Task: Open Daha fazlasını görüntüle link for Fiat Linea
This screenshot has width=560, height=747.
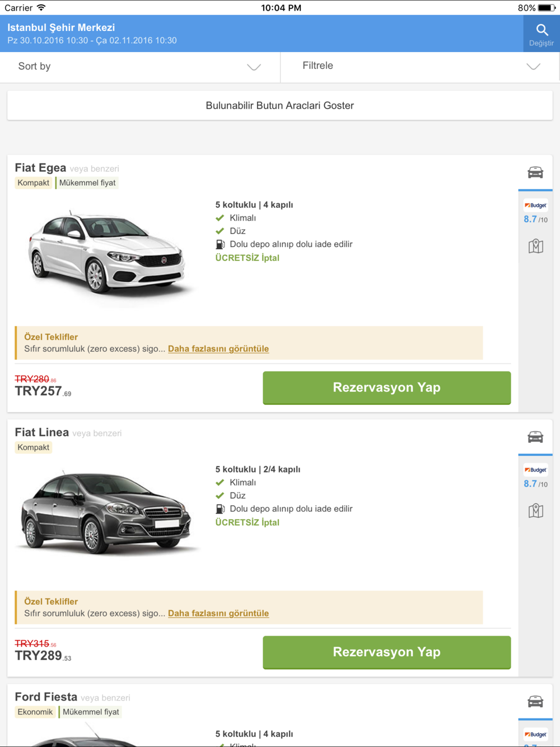Action: 218,613
